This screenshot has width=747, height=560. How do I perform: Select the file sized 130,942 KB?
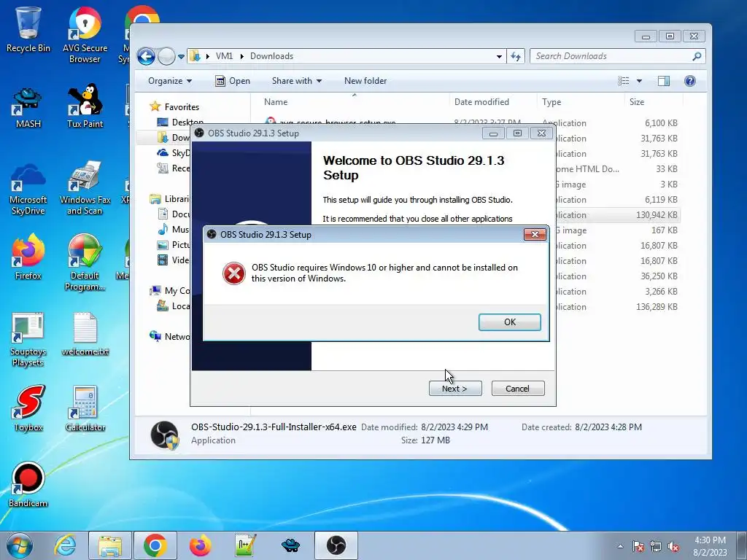click(x=618, y=215)
